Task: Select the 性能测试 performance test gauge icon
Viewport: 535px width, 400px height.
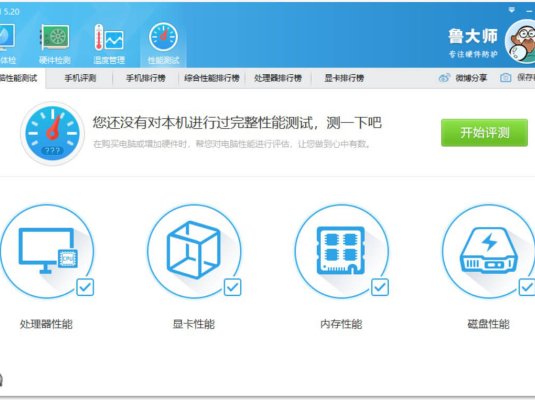Action: 163,37
